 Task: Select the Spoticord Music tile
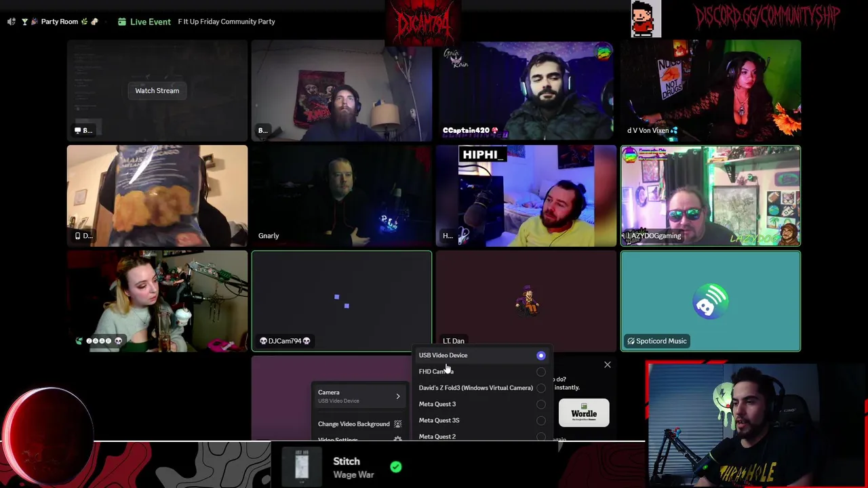pos(711,301)
